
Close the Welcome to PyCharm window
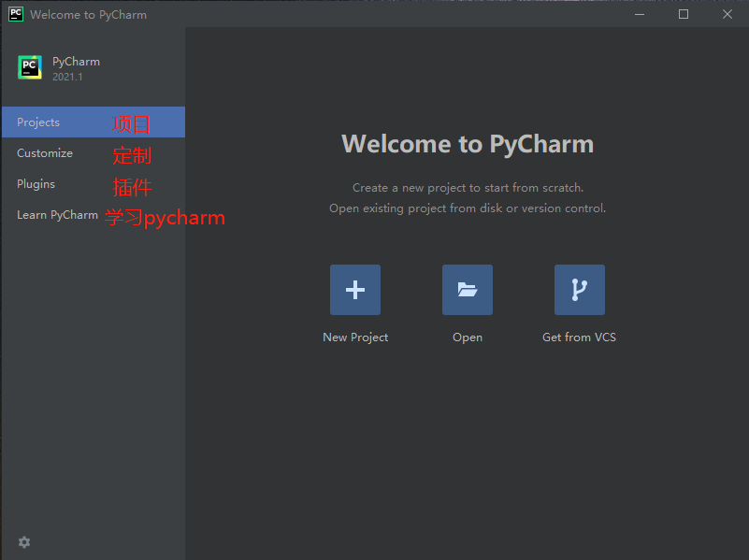tap(727, 14)
